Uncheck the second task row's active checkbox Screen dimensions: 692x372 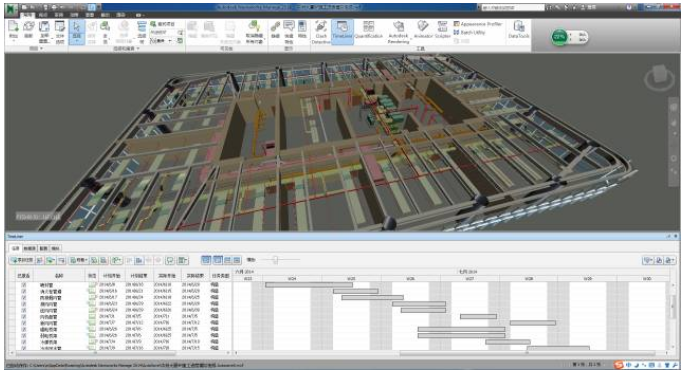coord(24,291)
